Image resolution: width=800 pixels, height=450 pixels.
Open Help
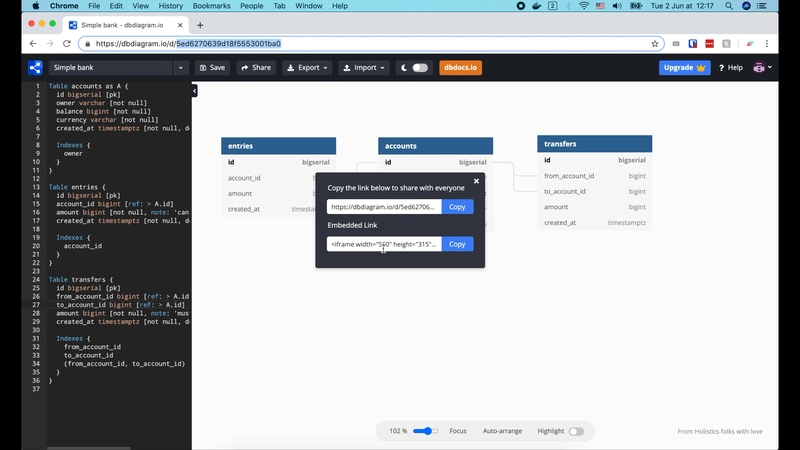[x=731, y=67]
